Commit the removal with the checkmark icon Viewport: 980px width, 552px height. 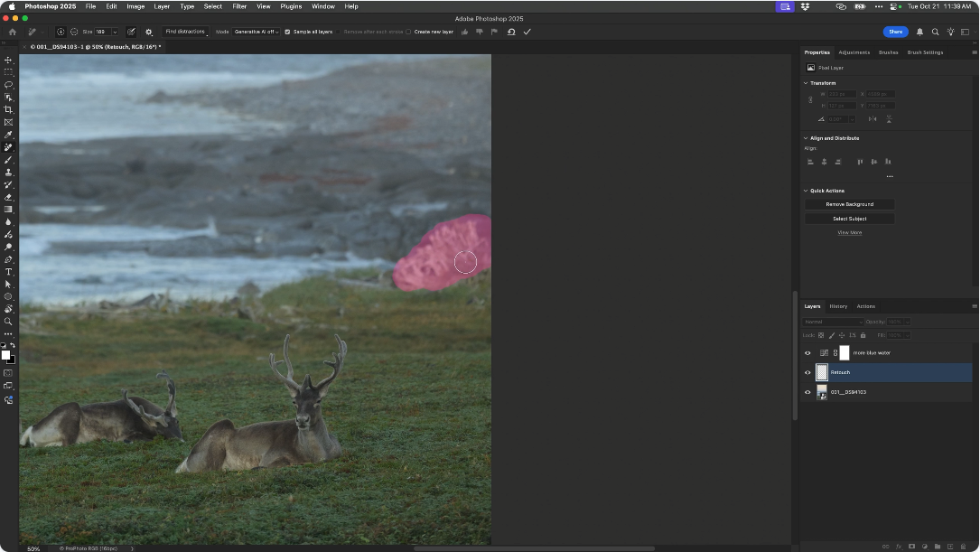pyautogui.click(x=527, y=32)
